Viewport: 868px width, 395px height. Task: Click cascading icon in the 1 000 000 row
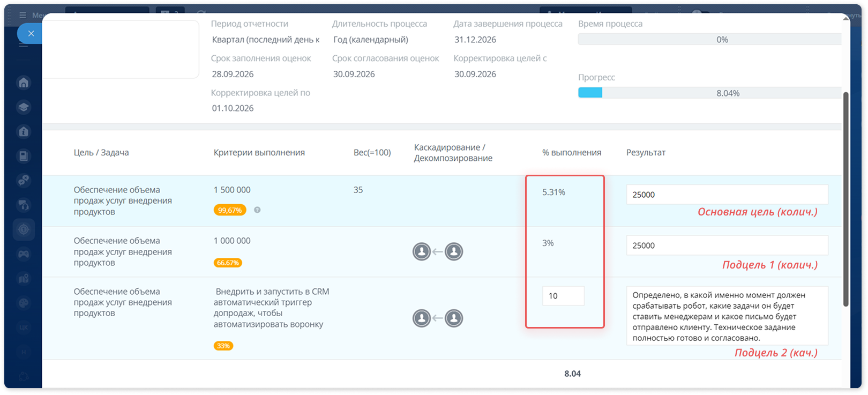pos(438,251)
